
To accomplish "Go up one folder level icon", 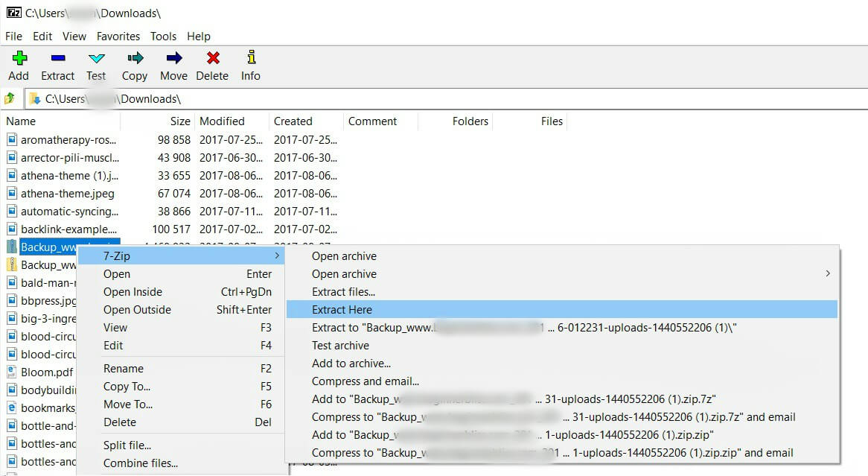I will 10,98.
